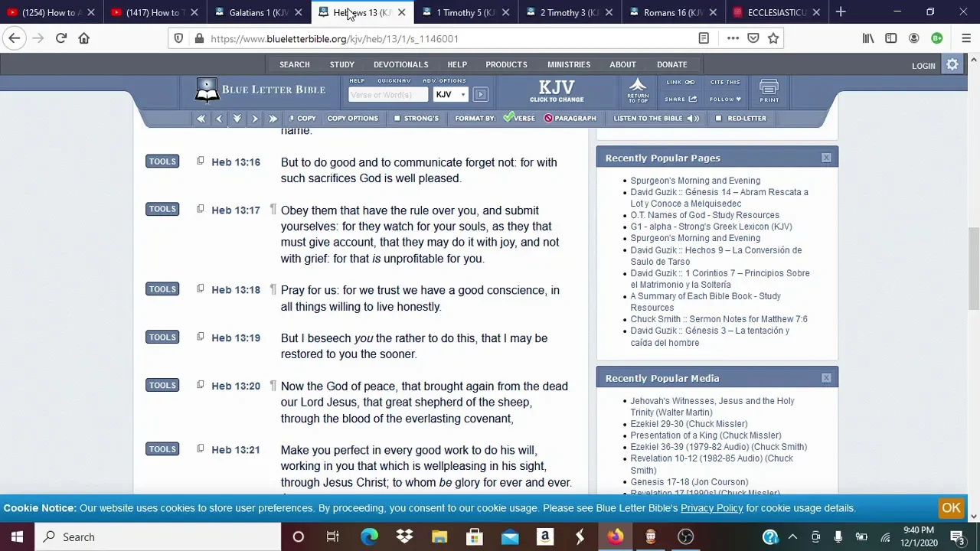Image resolution: width=980 pixels, height=551 pixels.
Task: Reload the page in Firefox
Action: pyautogui.click(x=61, y=38)
